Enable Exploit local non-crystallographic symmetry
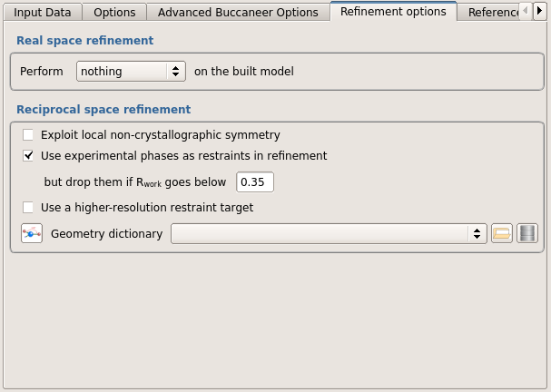Screen dimensions: 551x392 pos(29,134)
